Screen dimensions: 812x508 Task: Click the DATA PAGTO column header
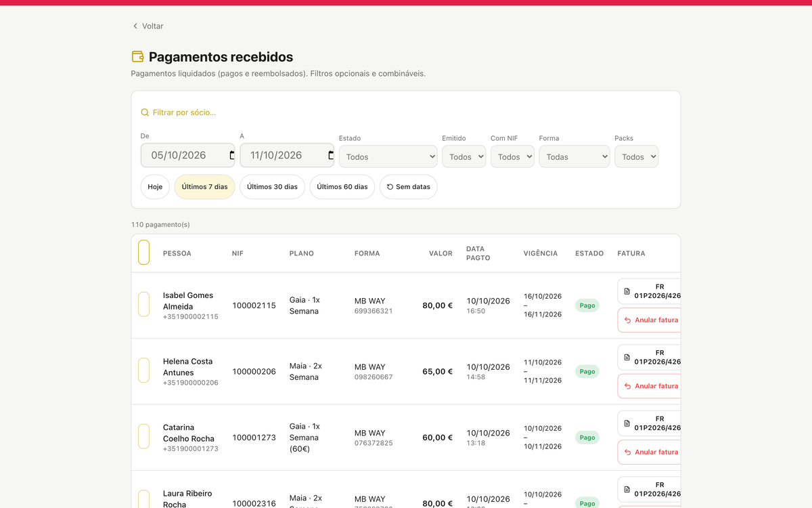pyautogui.click(x=478, y=253)
